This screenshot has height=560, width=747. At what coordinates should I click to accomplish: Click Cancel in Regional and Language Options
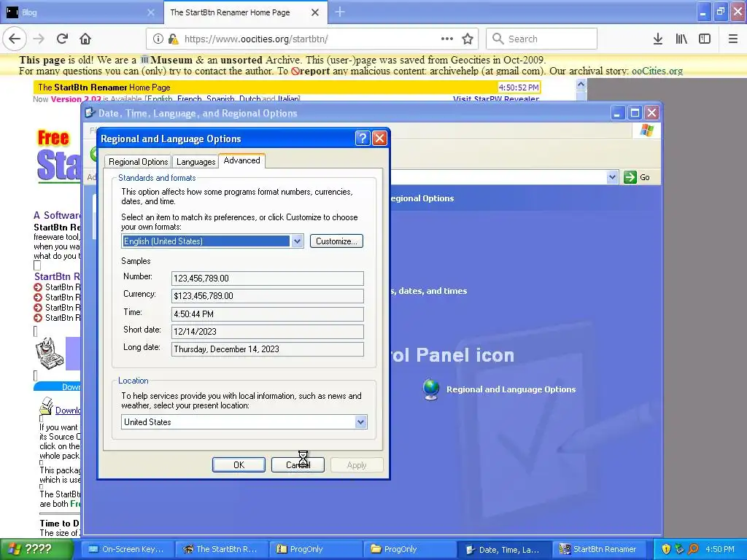[x=298, y=464]
